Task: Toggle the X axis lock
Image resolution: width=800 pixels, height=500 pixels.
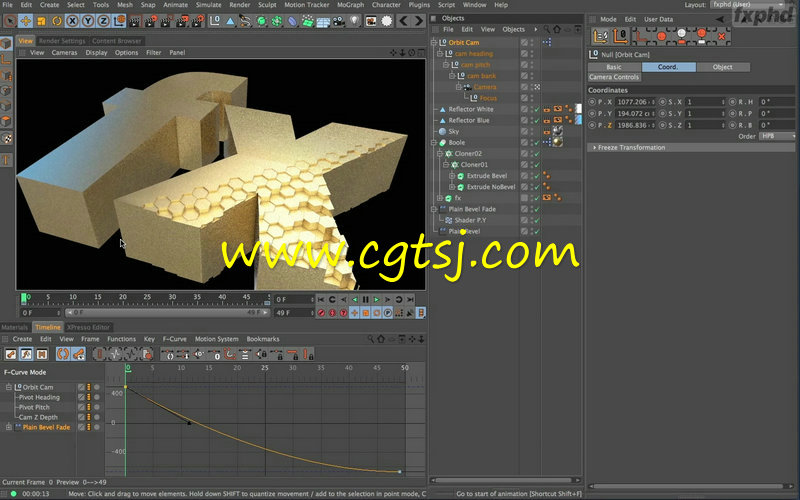Action: (72, 21)
